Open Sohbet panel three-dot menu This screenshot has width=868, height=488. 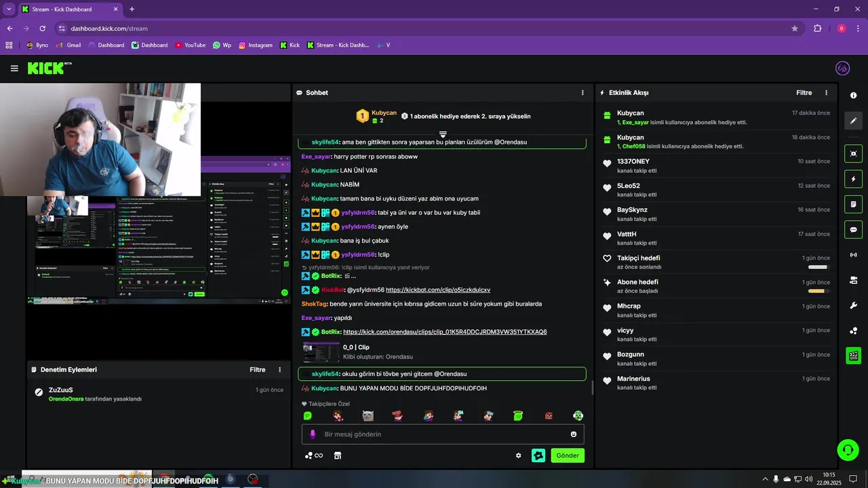click(x=583, y=93)
